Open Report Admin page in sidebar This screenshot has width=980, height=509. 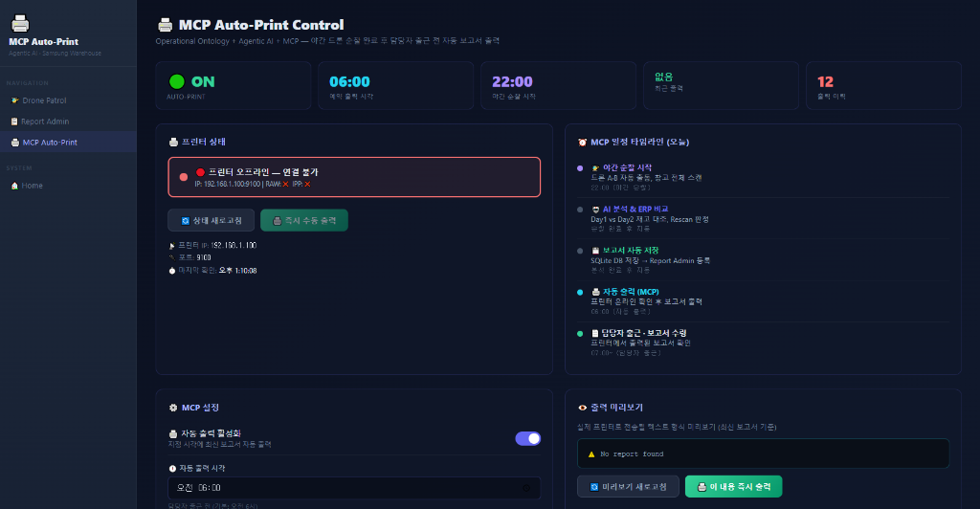tap(45, 122)
